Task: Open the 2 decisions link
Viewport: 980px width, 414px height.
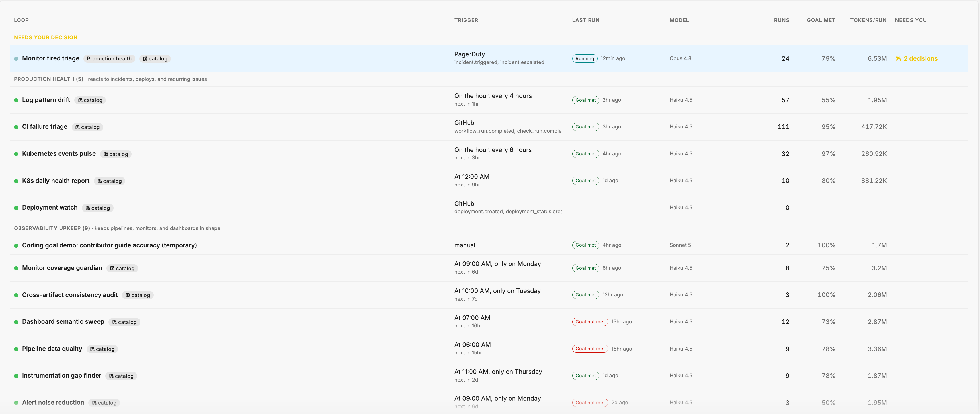Action: (x=920, y=58)
